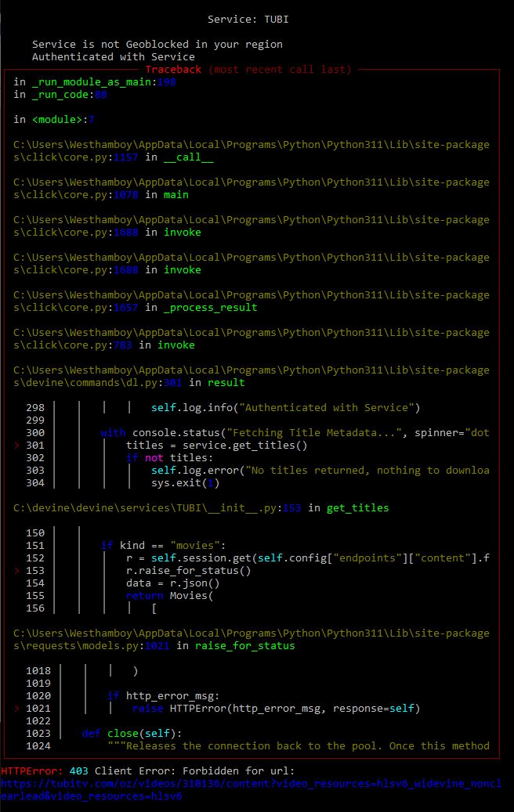Click the red arrow marker beside line 301
The width and height of the screenshot is (514, 812).
[16, 446]
